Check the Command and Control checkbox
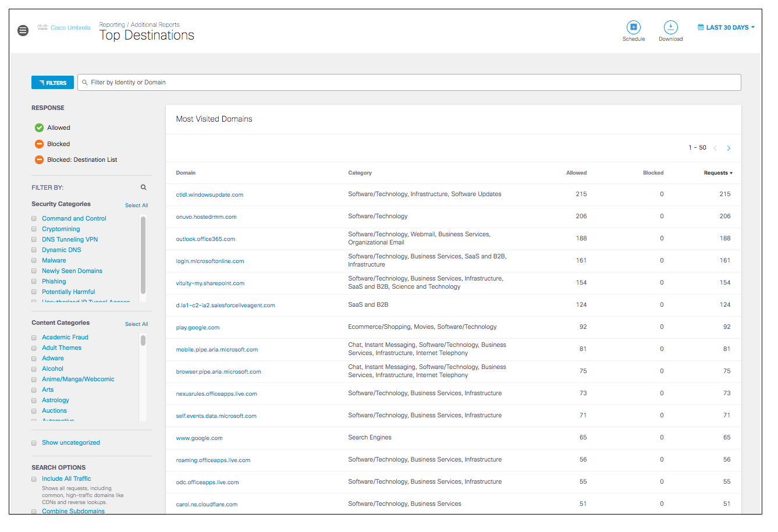 pyautogui.click(x=34, y=218)
